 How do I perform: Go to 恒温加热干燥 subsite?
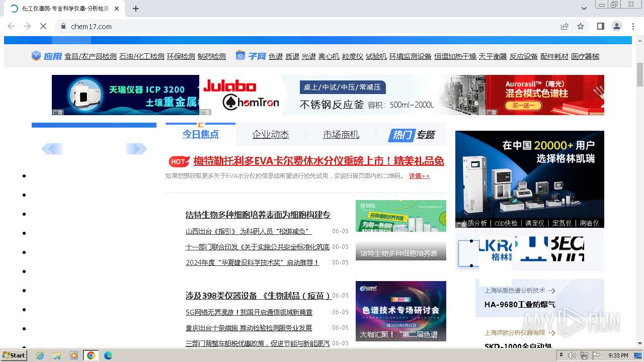point(455,56)
